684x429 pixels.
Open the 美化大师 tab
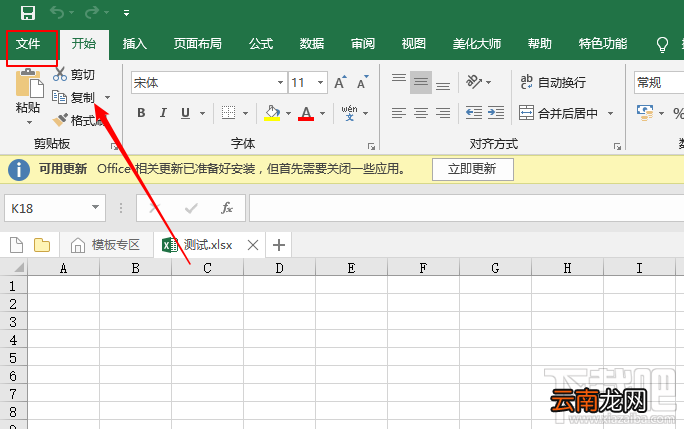pyautogui.click(x=477, y=44)
